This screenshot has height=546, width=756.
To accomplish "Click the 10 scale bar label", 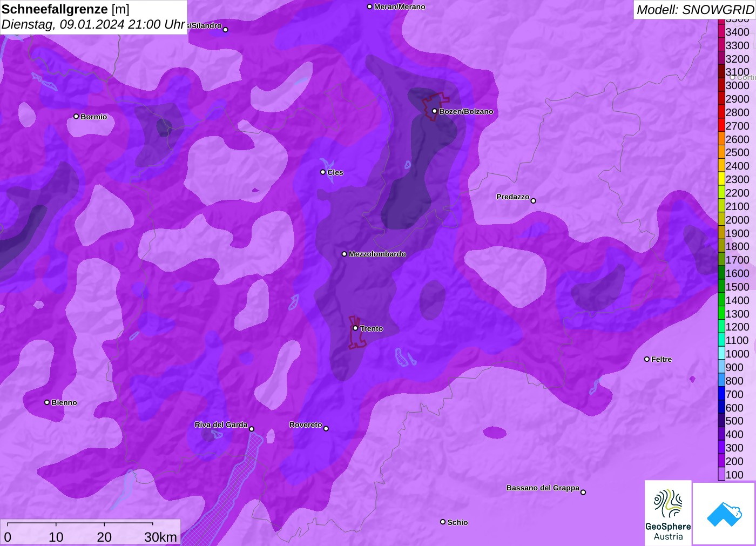I will pos(56,537).
